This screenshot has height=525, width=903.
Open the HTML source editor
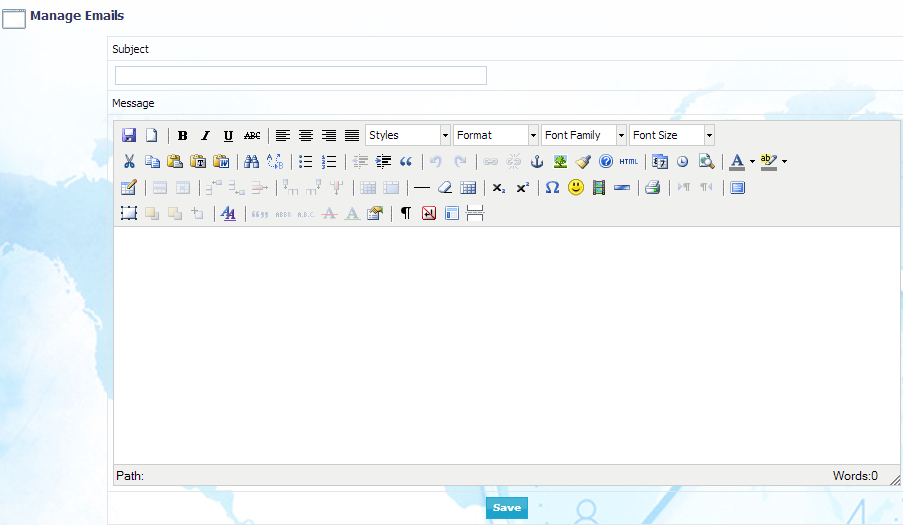(628, 161)
